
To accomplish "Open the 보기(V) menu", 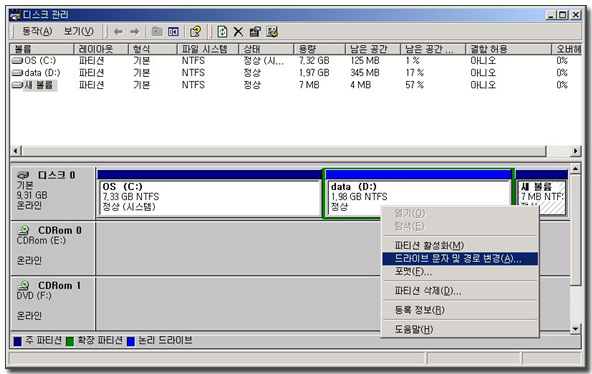I will click(x=78, y=31).
